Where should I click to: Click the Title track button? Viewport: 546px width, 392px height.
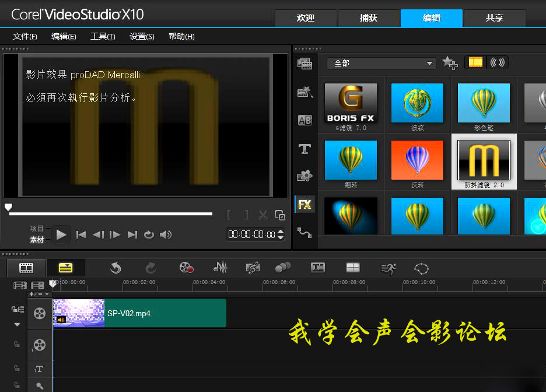(x=39, y=369)
